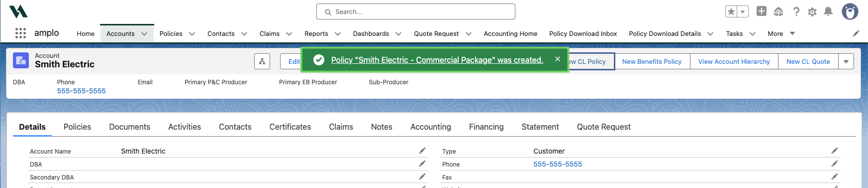Expand Policy Download Details nav chevron
The image size is (868, 188).
pos(710,34)
